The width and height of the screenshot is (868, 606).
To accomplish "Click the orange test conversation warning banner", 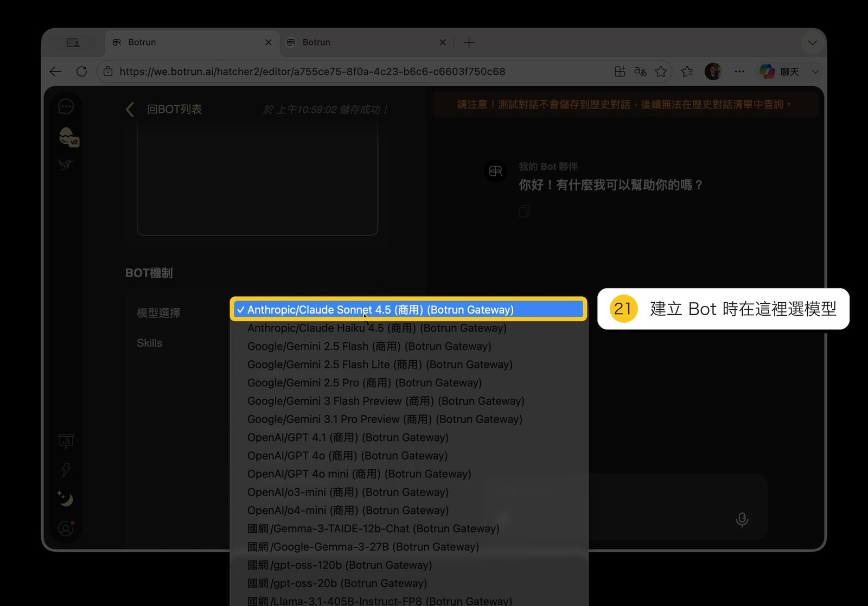I will [625, 104].
